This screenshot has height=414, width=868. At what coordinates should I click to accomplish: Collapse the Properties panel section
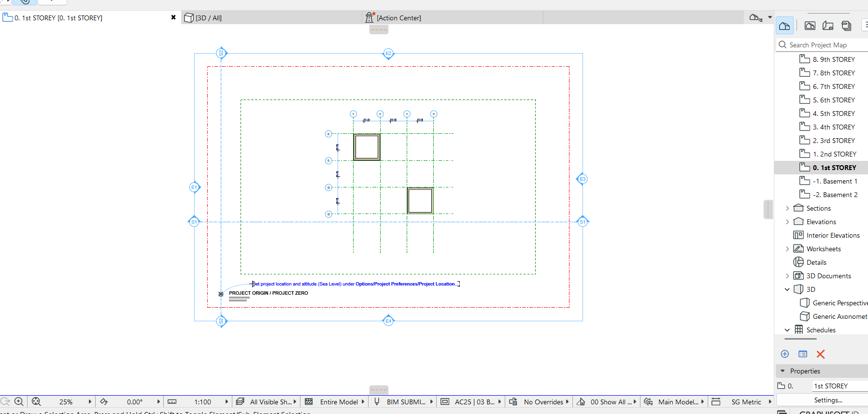pyautogui.click(x=783, y=371)
